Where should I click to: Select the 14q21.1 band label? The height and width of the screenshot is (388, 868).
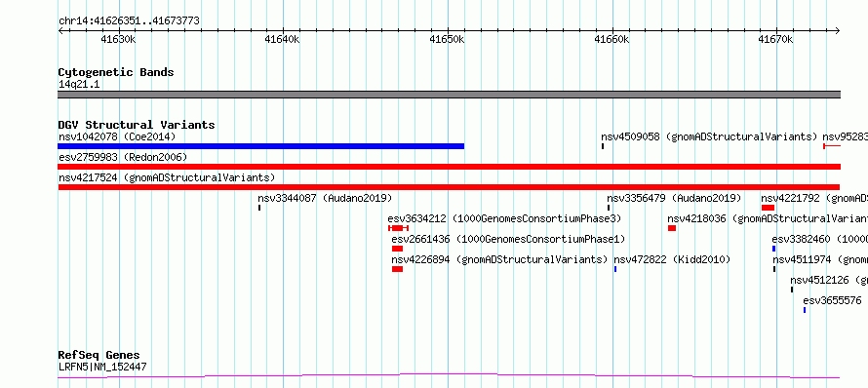[x=79, y=85]
